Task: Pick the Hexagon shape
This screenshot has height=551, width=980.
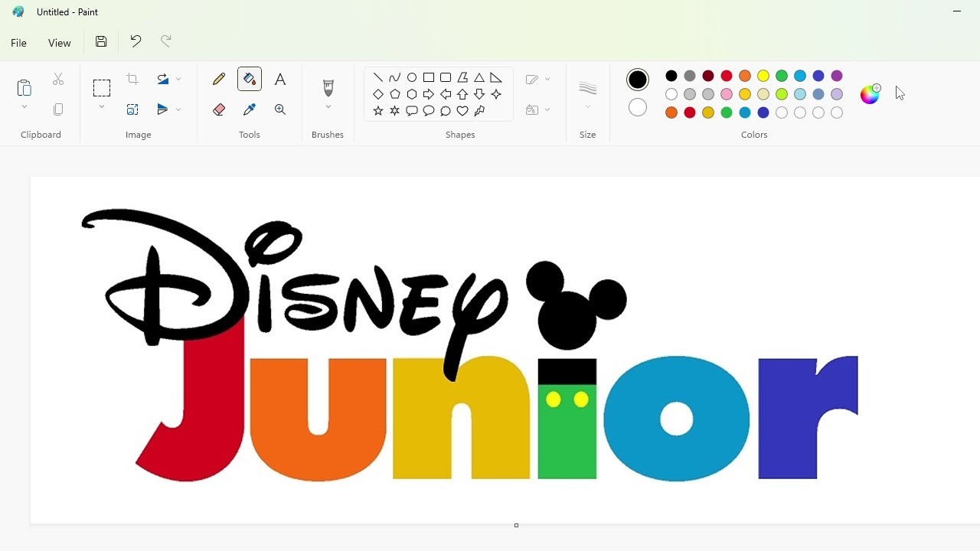Action: tap(412, 94)
